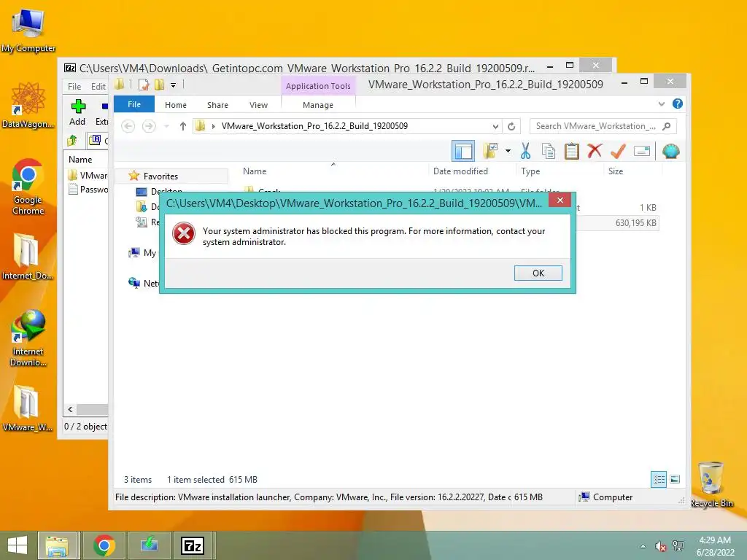747x560 pixels.
Task: Open the VMware_W archive on desktop
Action: [27, 408]
